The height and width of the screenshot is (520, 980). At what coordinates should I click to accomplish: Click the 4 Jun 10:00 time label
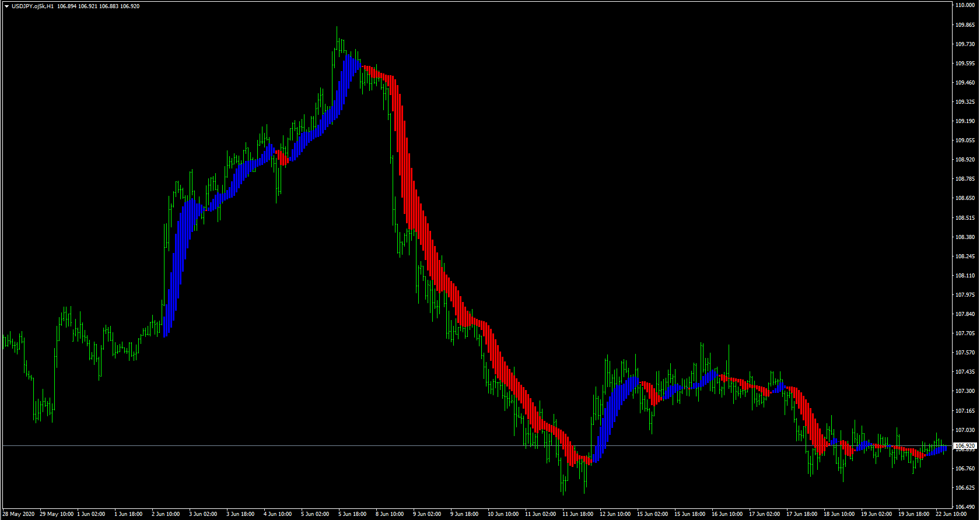278,514
